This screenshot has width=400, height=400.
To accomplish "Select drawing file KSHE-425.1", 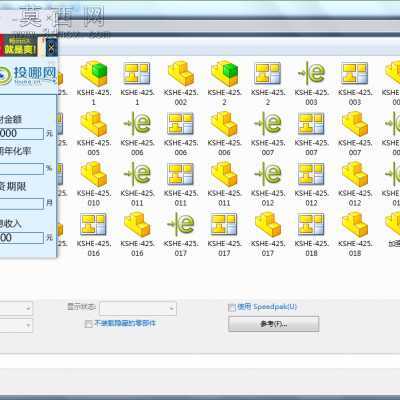I will pyautogui.click(x=137, y=83).
